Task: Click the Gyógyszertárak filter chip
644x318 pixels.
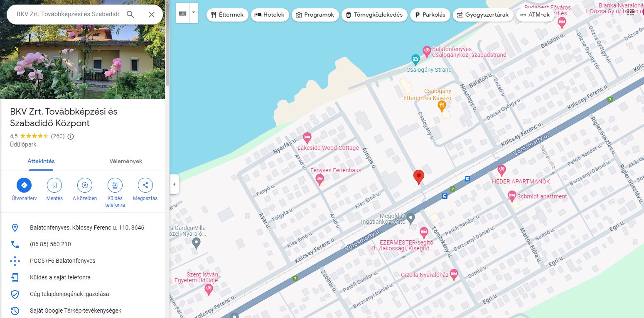Action: pyautogui.click(x=482, y=15)
